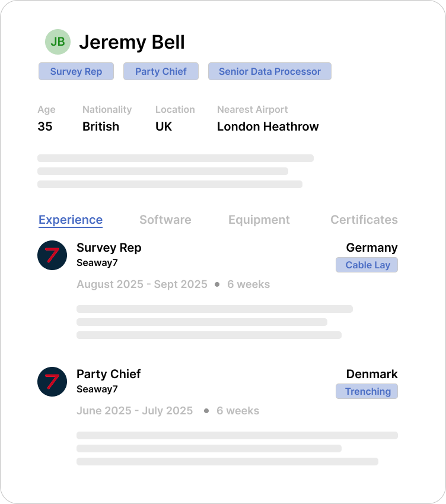The image size is (446, 504).
Task: Click Seaway7 logo beside Survey Rep entry
Action: tap(52, 255)
